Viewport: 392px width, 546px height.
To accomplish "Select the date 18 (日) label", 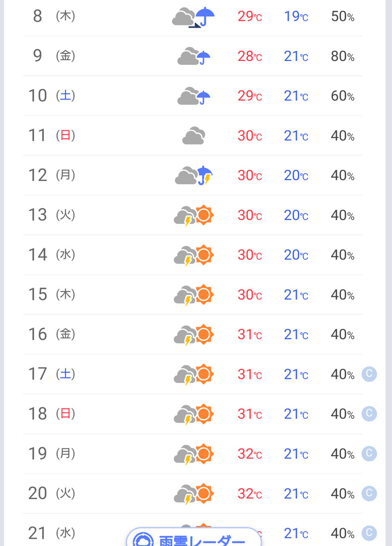I will 52,414.
